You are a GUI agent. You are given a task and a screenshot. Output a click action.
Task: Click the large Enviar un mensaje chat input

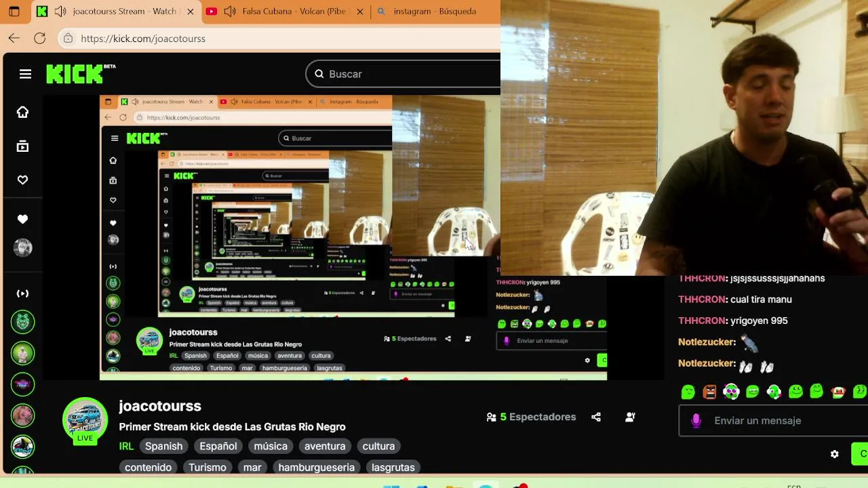point(773,420)
